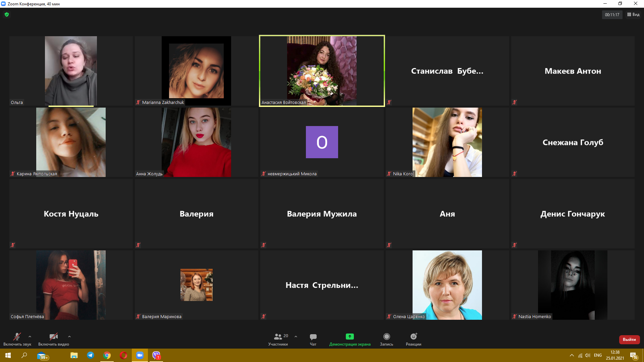The height and width of the screenshot is (362, 644).
Task: Switch input language via ENG indicator
Action: tap(597, 355)
